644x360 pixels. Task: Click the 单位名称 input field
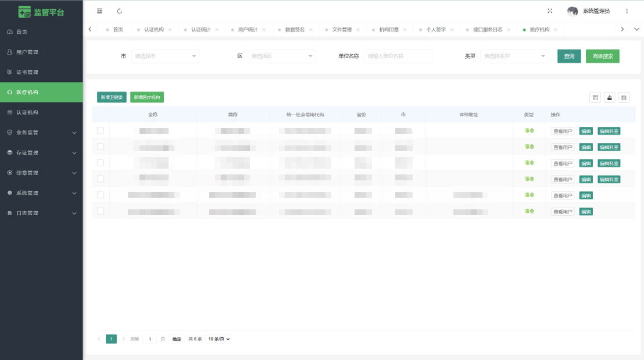point(398,56)
